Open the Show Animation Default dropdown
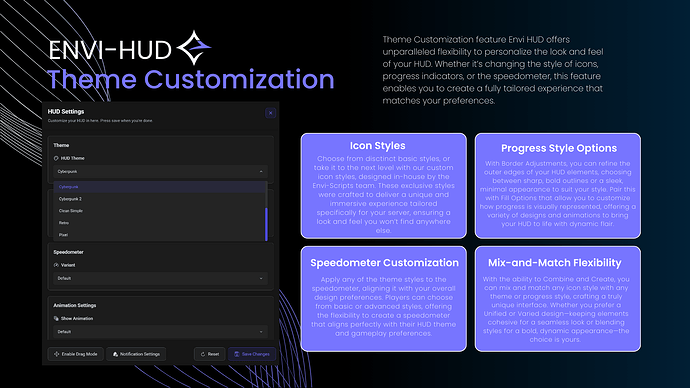Image resolution: width=690 pixels, height=388 pixels. 161,332
